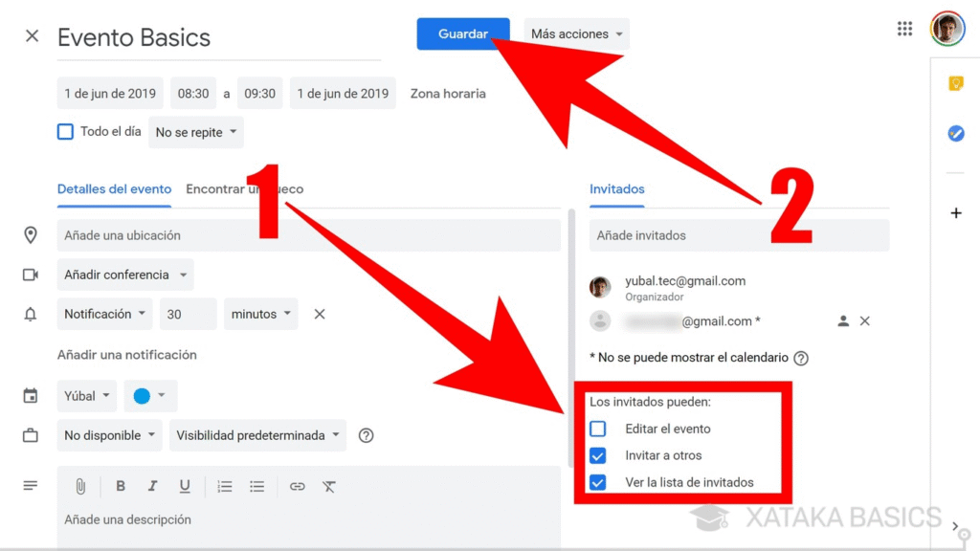Viewport: 980px width, 551px height.
Task: Toggle bold formatting in description
Action: click(x=121, y=486)
